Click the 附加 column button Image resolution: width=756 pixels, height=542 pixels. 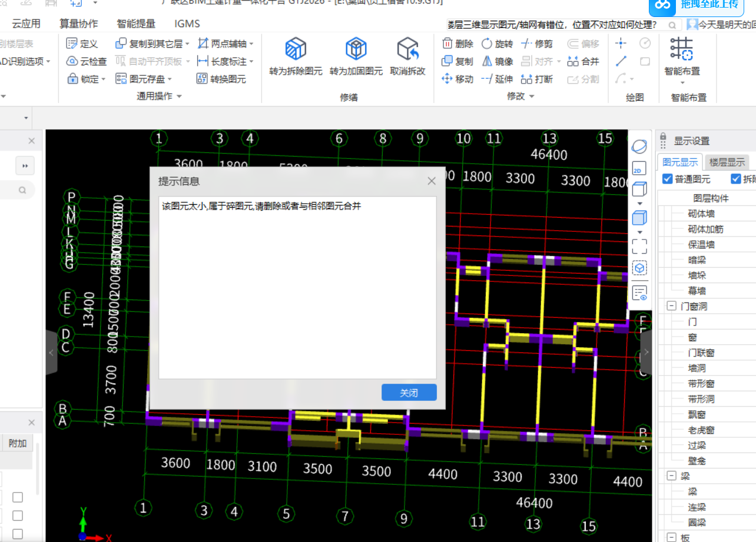point(18,443)
